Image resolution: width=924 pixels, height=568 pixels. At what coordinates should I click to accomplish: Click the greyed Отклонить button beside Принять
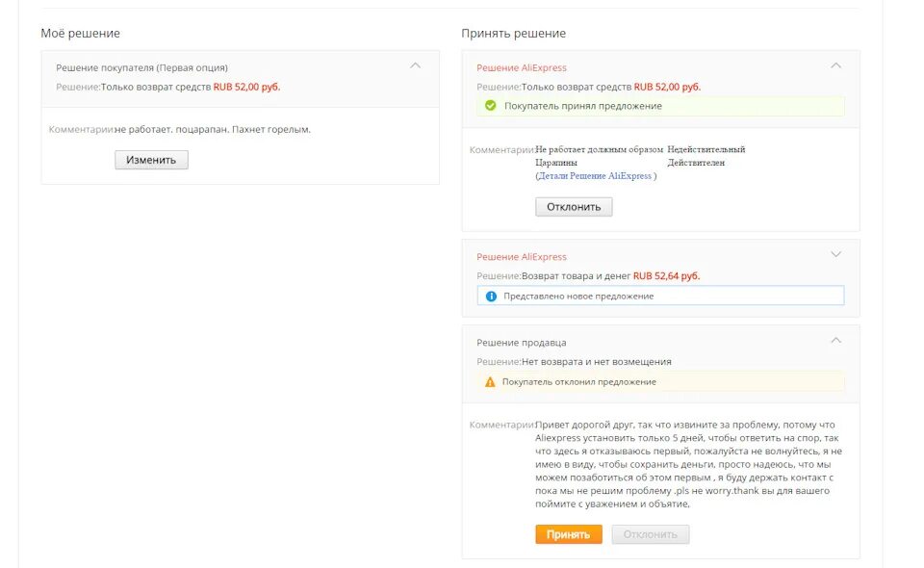(651, 534)
